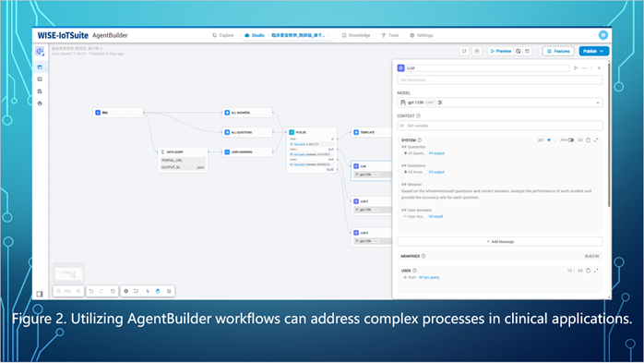The width and height of the screenshot is (644, 363).
Task: Open the monitoring sidebar icon at bottom of group
Action: (x=40, y=103)
